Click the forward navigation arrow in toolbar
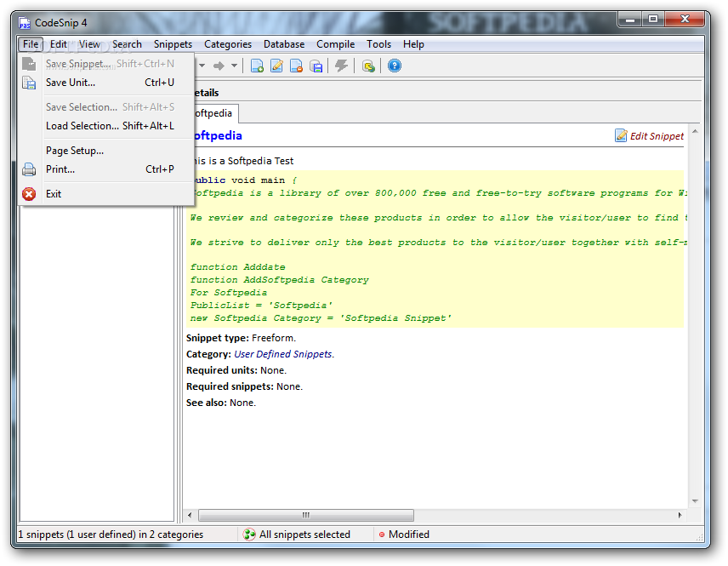This screenshot has height=566, width=728. point(219,66)
